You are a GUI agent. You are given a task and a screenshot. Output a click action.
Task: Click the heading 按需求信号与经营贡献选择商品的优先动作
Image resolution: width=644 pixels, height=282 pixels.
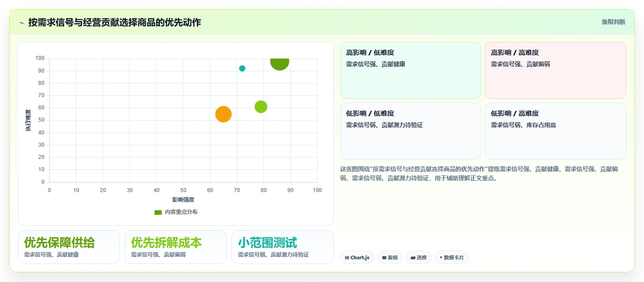pos(115,22)
